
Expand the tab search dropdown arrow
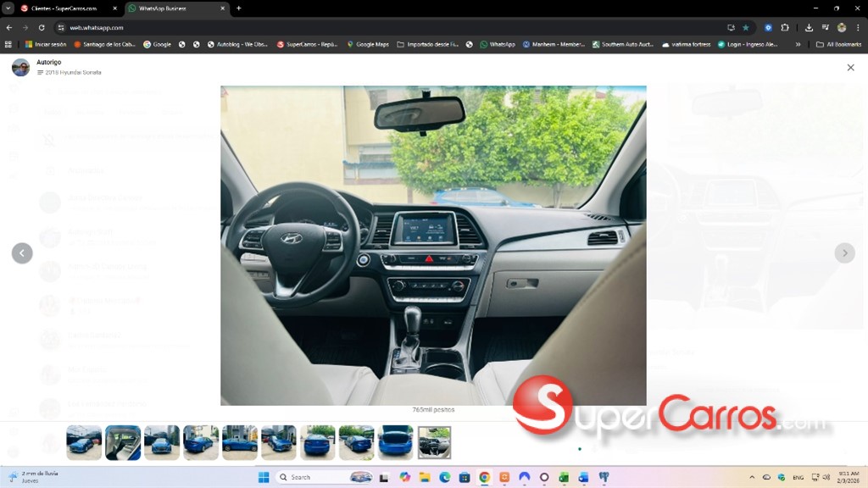click(x=8, y=8)
